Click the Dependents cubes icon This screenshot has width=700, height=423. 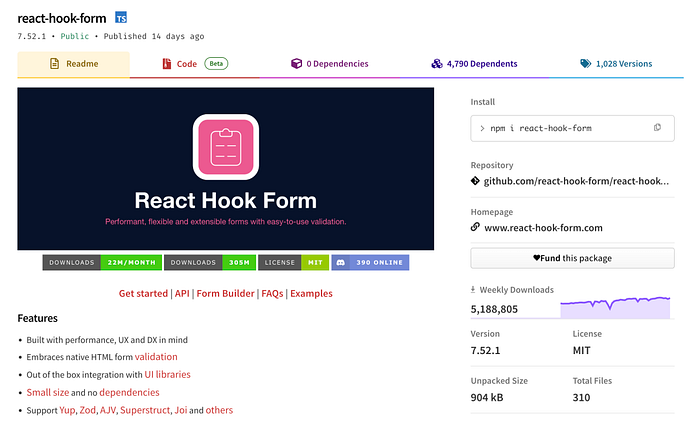coord(437,64)
